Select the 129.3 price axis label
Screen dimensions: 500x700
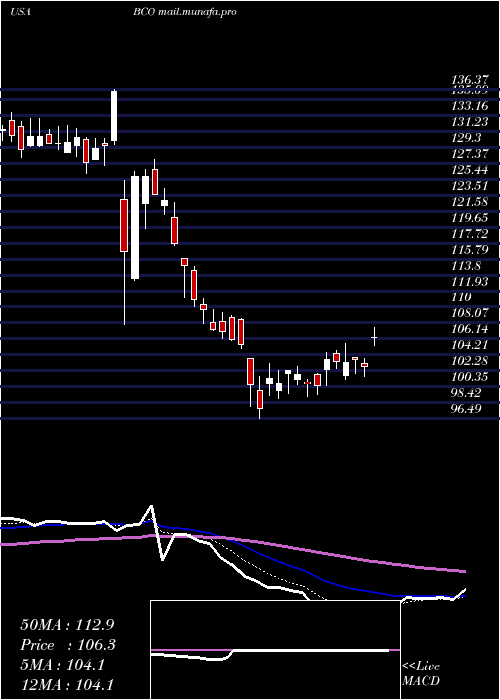pos(467,138)
